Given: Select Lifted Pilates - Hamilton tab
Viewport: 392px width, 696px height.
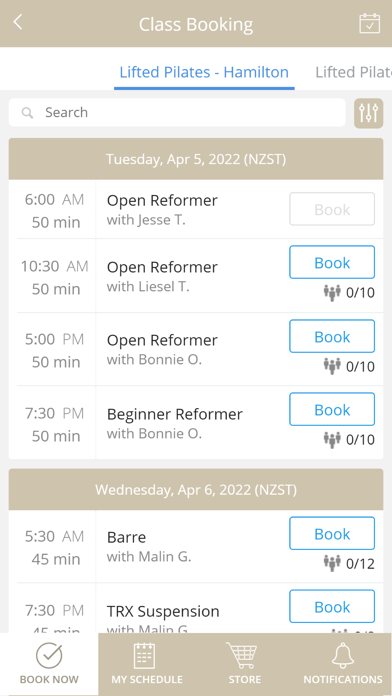Looking at the screenshot, I should [x=204, y=72].
